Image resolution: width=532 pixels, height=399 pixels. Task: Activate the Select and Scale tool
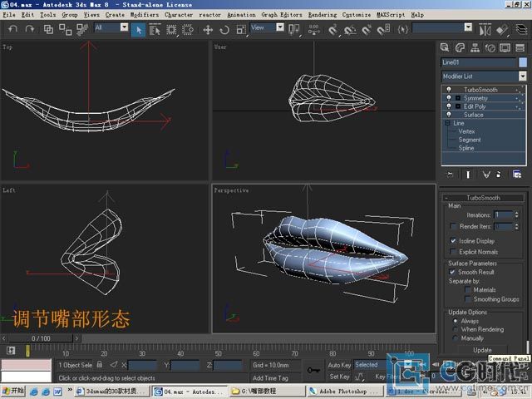241,30
